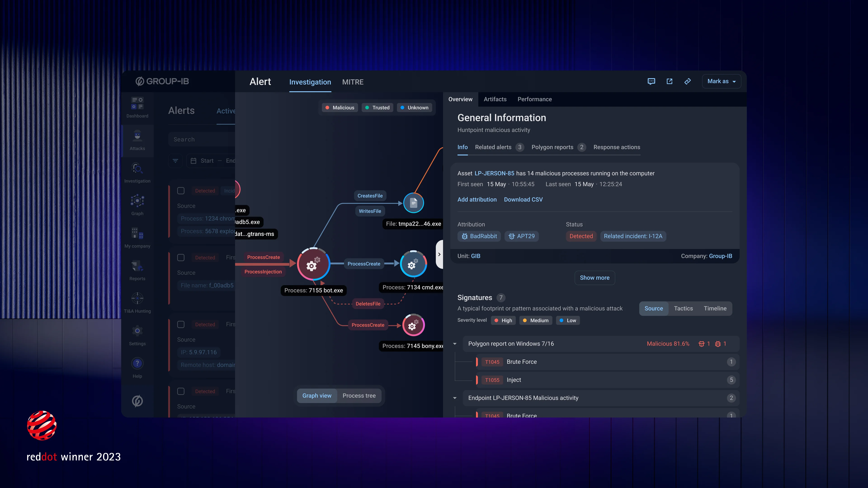
Task: Toggle the Unknown graph filter
Action: coord(415,108)
